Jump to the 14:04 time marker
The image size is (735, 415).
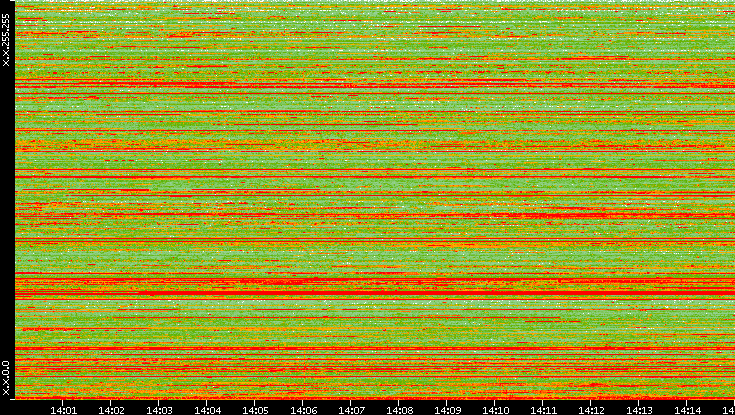point(207,409)
